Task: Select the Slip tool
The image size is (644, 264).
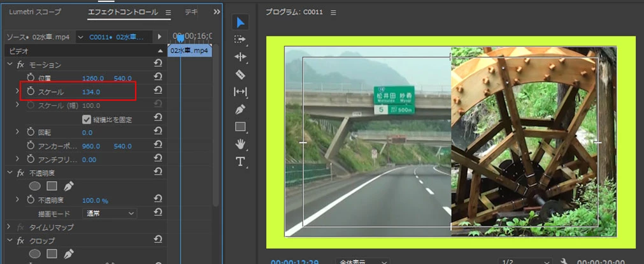Action: coord(240,92)
